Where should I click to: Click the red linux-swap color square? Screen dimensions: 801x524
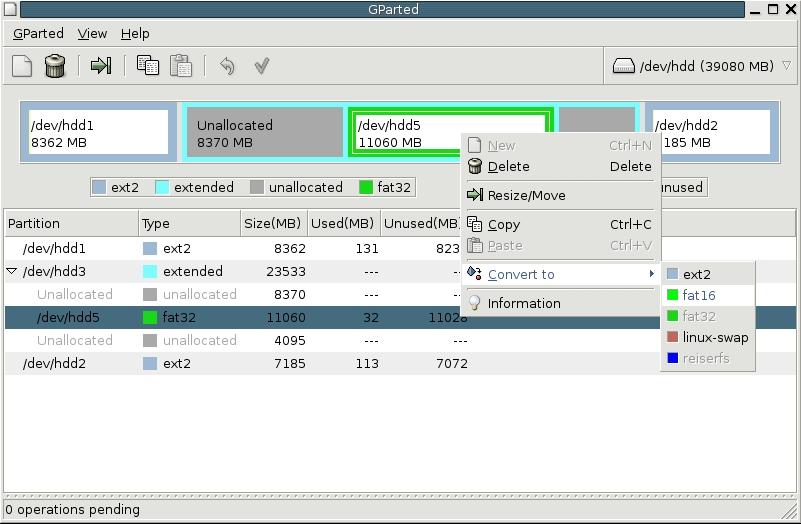pyautogui.click(x=672, y=337)
